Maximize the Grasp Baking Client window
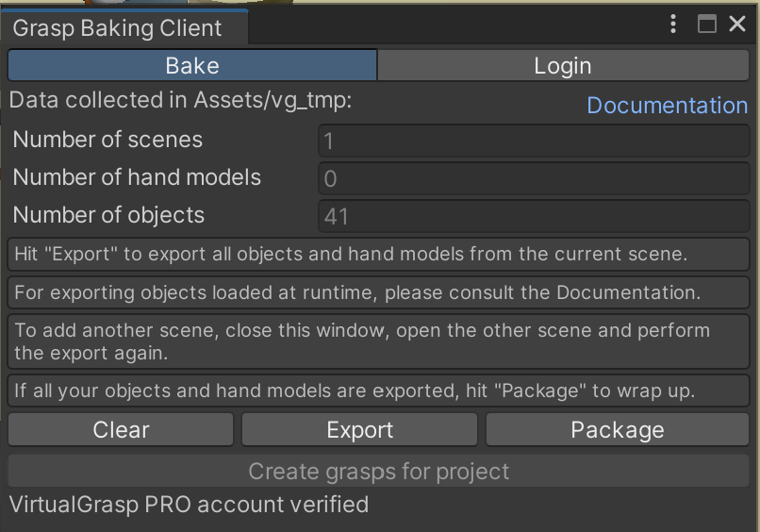 click(706, 24)
